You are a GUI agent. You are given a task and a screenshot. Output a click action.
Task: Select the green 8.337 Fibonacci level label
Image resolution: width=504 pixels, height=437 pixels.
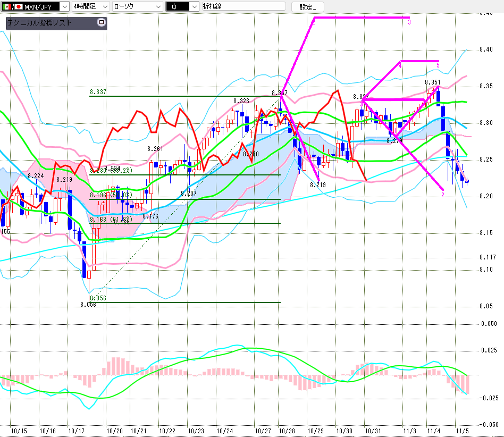point(98,92)
